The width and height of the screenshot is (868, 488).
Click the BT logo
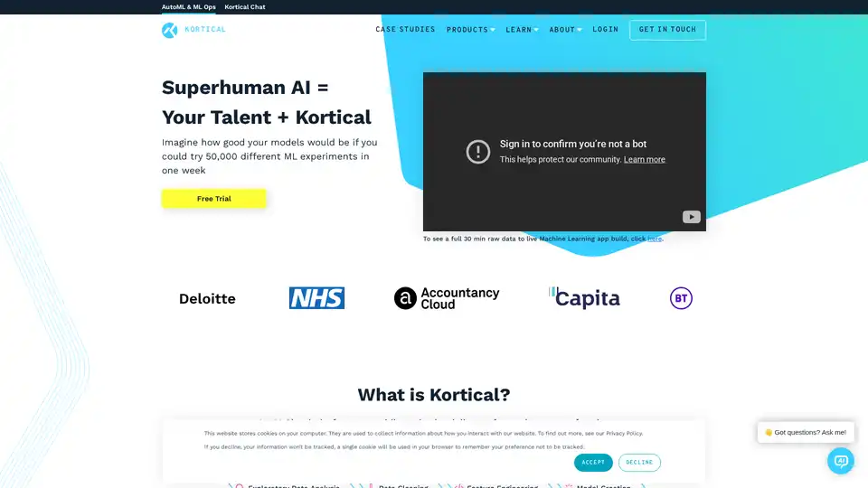681,298
